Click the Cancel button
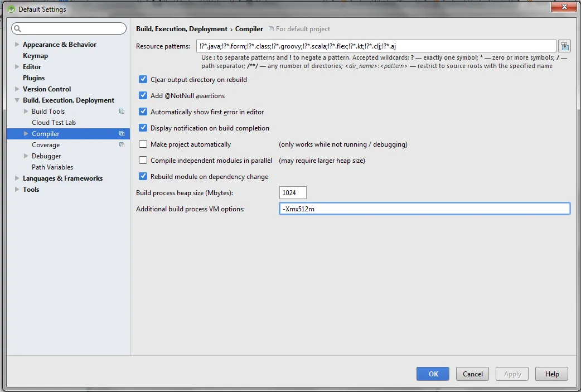This screenshot has height=392, width=581. tap(472, 374)
